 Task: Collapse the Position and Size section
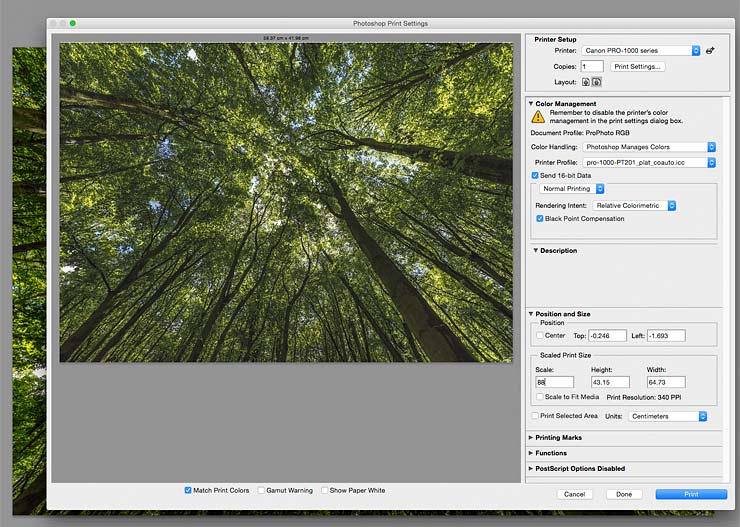tap(531, 314)
